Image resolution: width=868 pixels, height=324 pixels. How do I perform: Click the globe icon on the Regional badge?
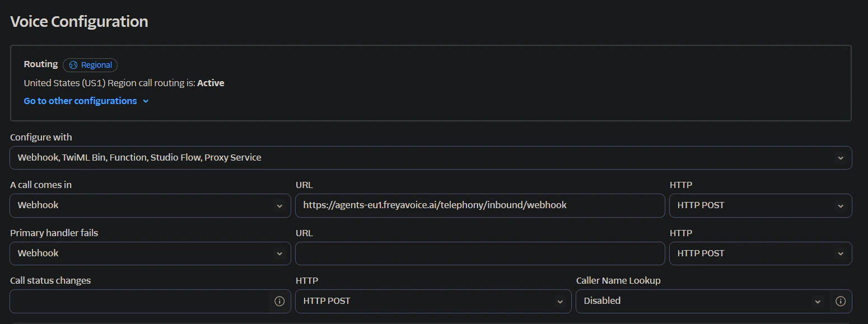(73, 65)
